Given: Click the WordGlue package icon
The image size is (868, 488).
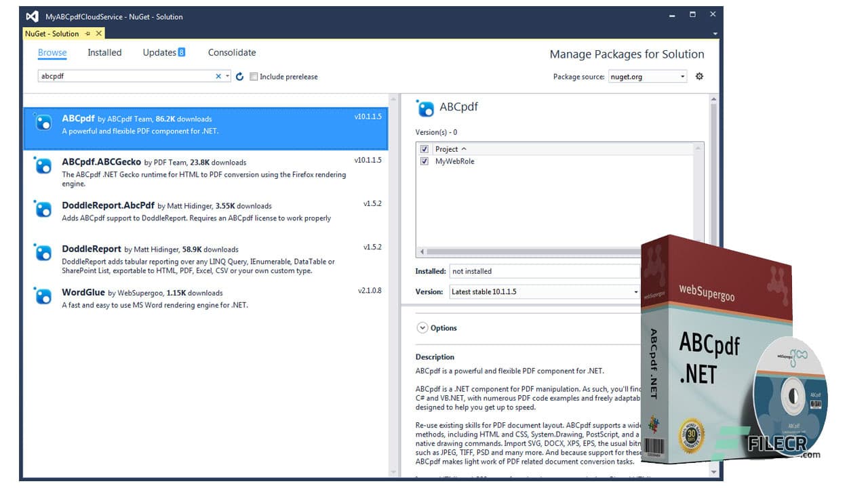Looking at the screenshot, I should [x=43, y=296].
